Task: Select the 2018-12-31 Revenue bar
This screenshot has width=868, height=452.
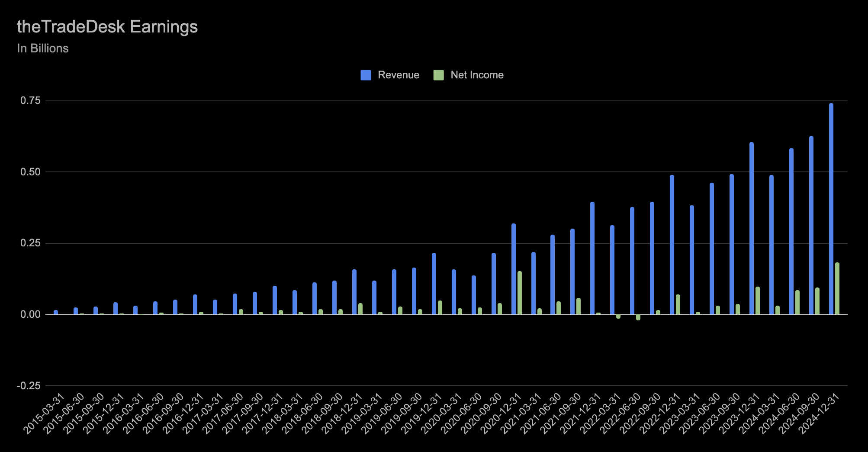Action: click(x=354, y=292)
